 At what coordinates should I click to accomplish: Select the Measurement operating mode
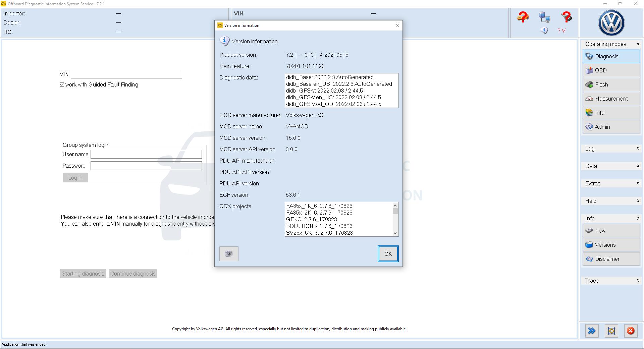click(x=611, y=99)
